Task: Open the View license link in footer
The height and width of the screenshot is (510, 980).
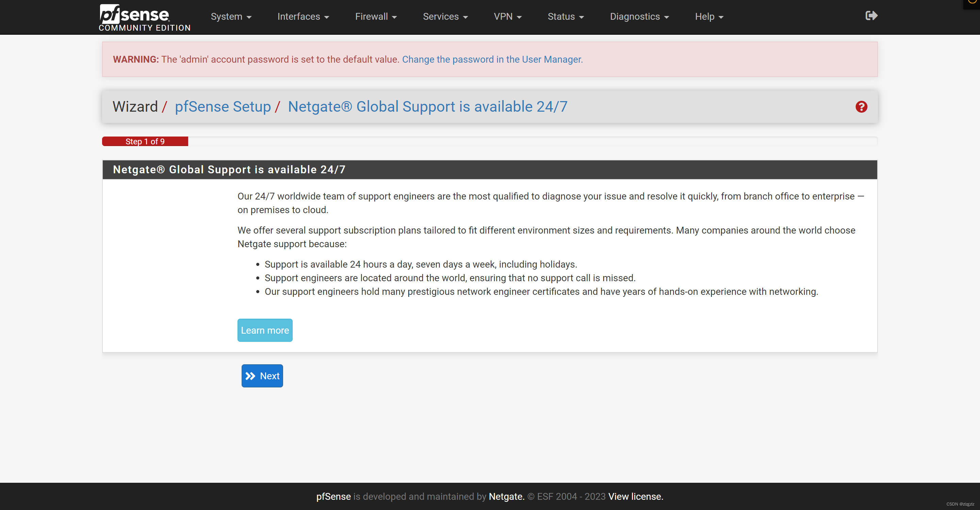Action: tap(635, 496)
